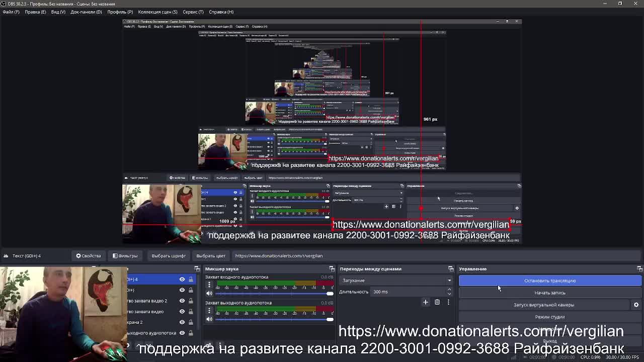Lock the захвата видео 2 source
This screenshot has width=644, height=362.
[x=191, y=301]
